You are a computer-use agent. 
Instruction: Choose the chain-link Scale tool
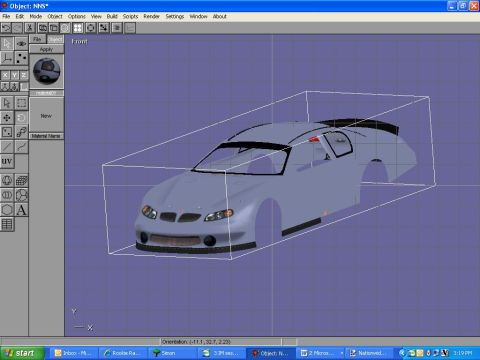point(21,132)
